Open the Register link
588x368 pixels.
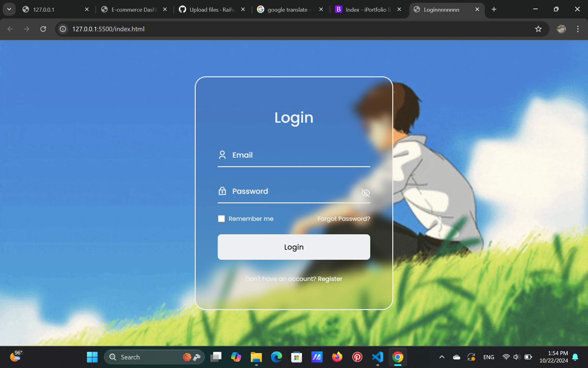(x=330, y=279)
